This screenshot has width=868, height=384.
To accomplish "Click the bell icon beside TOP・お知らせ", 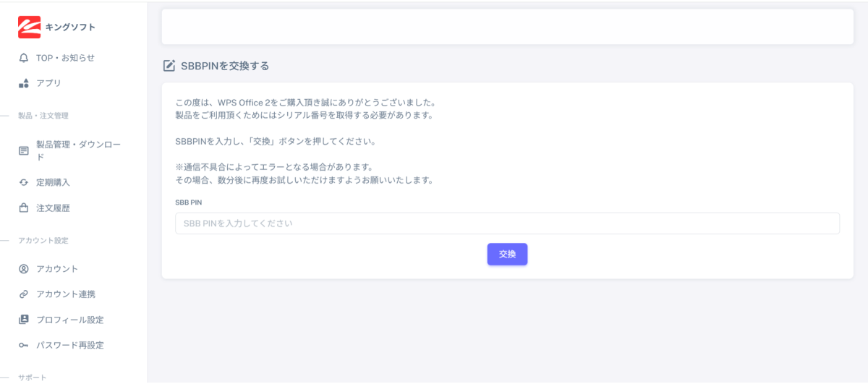I will point(24,58).
